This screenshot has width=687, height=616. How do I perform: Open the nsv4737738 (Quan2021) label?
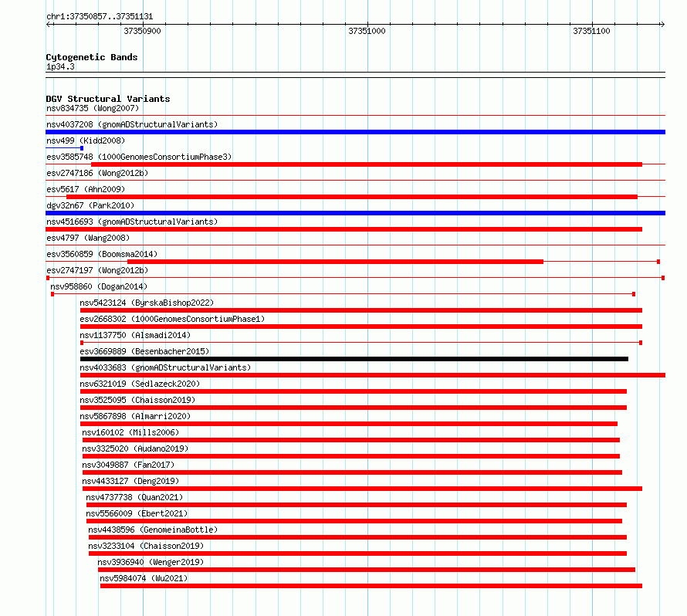coord(134,497)
